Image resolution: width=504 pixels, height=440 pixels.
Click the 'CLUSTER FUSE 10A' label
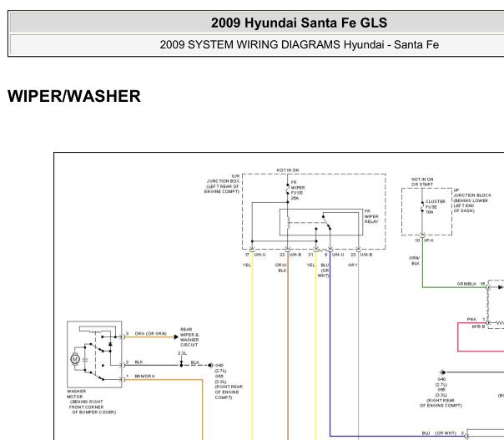coord(436,206)
